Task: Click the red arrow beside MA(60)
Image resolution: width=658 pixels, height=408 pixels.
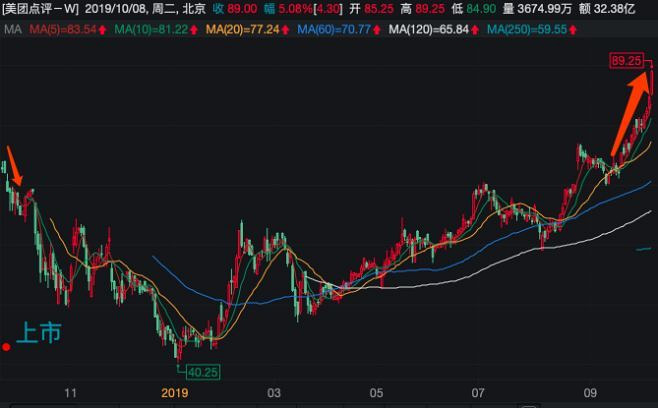Action: [x=376, y=30]
